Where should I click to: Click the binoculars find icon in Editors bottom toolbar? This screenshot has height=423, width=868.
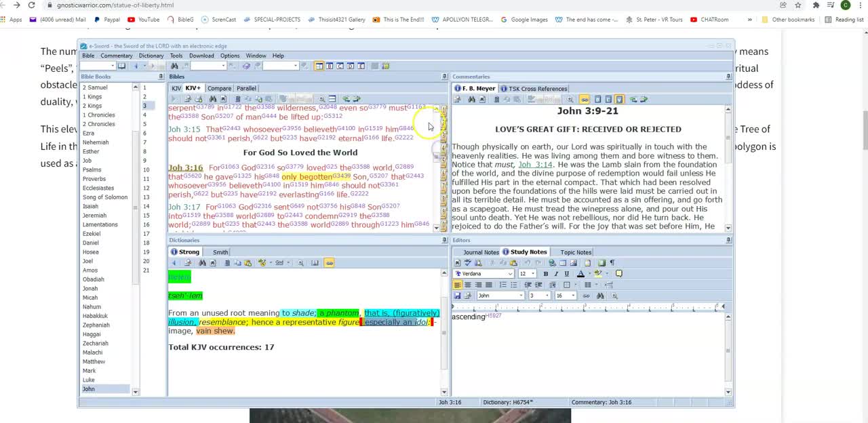(600, 296)
